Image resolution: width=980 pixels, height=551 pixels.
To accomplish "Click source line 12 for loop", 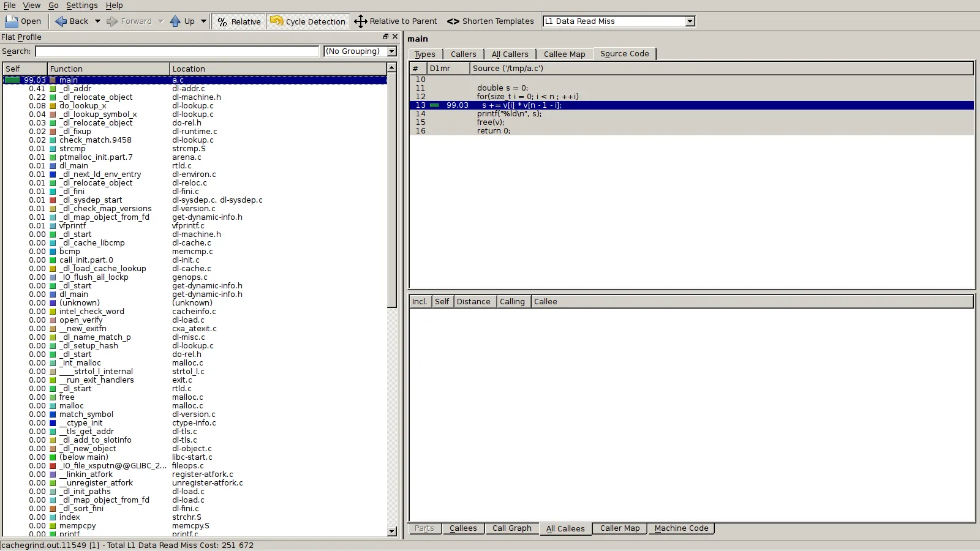I will pyautogui.click(x=692, y=97).
